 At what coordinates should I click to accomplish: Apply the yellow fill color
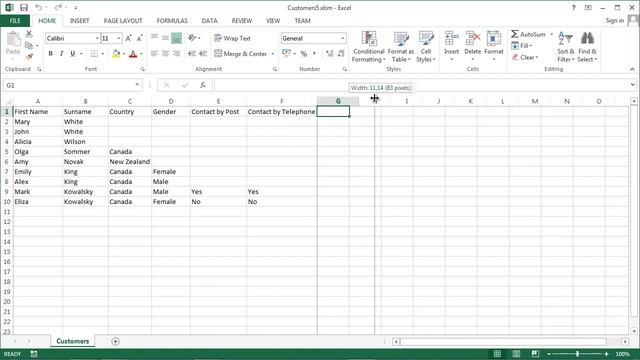(116, 54)
